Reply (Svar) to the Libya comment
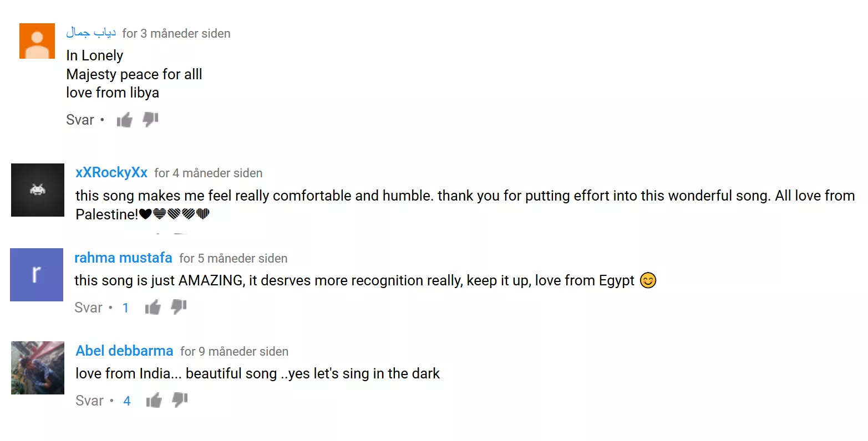 (x=80, y=120)
